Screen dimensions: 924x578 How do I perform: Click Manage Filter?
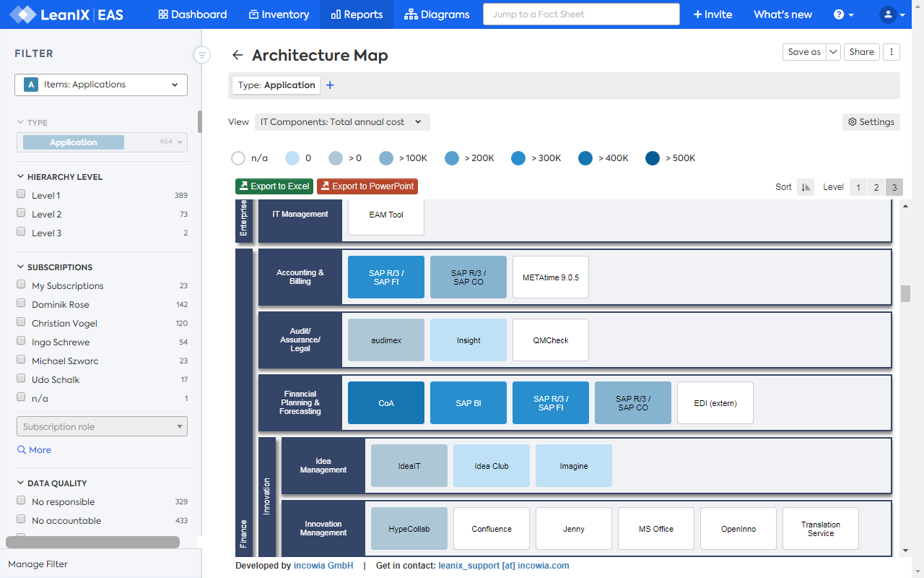38,564
